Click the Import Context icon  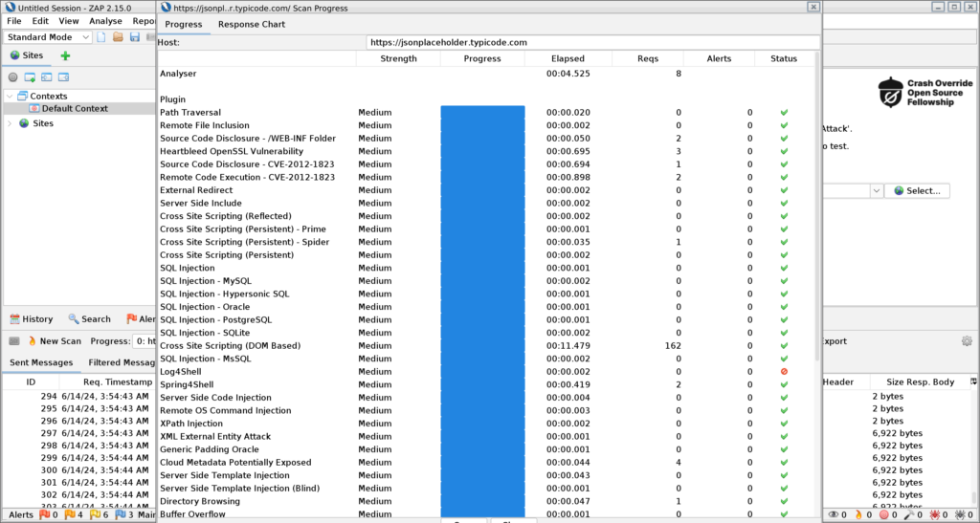[x=46, y=77]
